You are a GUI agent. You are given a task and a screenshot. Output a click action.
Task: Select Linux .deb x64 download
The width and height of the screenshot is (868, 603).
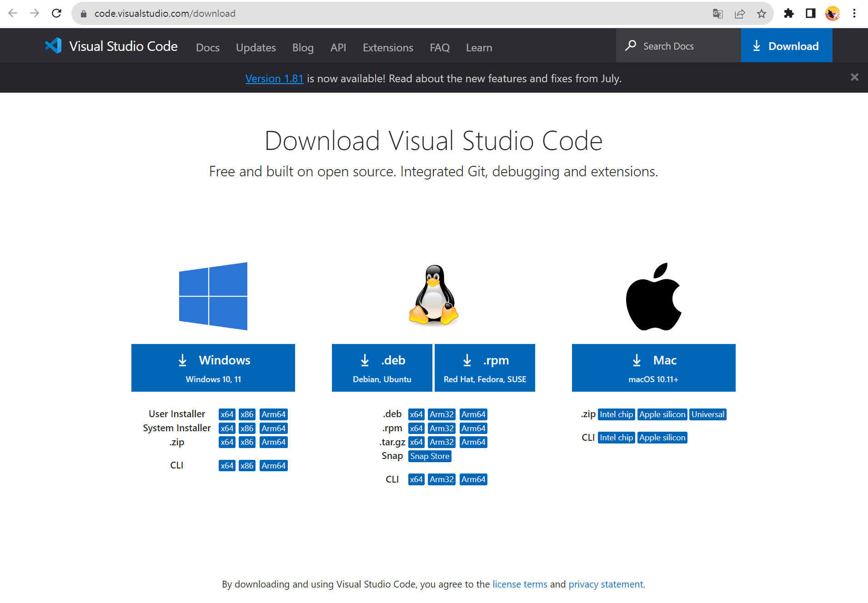click(416, 414)
